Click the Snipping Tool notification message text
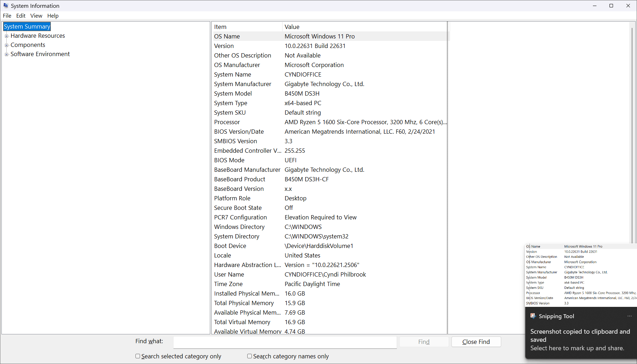 tap(580, 340)
